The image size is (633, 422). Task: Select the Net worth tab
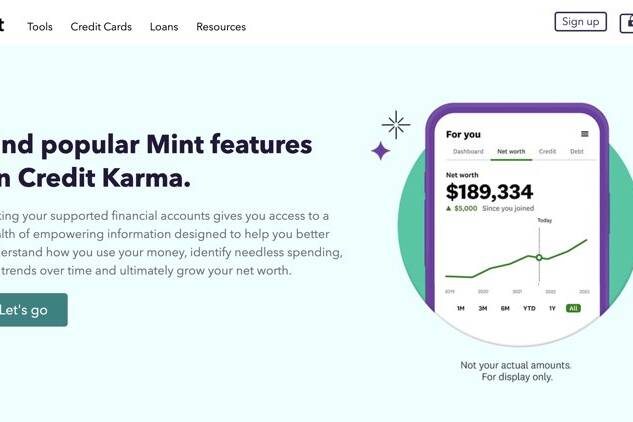(x=511, y=151)
